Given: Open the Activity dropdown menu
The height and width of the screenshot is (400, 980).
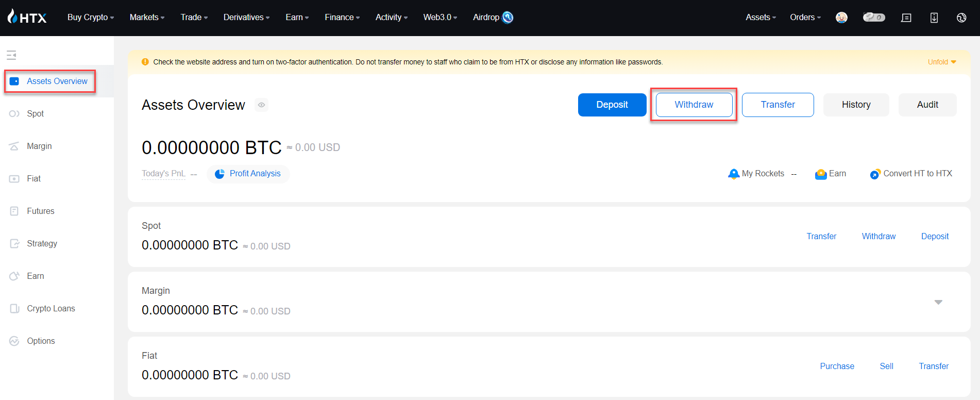Looking at the screenshot, I should (x=392, y=18).
